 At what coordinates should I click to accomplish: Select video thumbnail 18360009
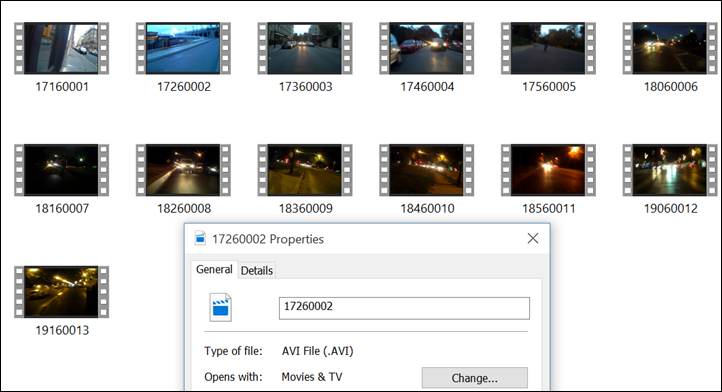pos(305,170)
